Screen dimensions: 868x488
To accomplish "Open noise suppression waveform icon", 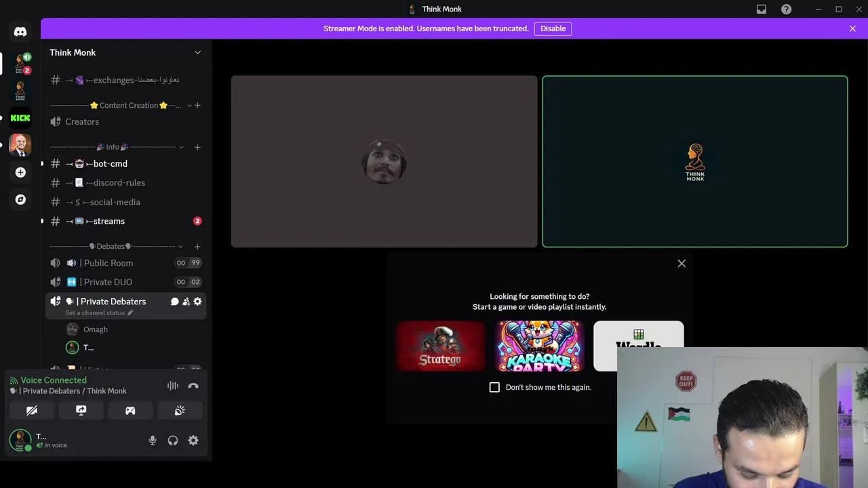I will click(x=173, y=386).
